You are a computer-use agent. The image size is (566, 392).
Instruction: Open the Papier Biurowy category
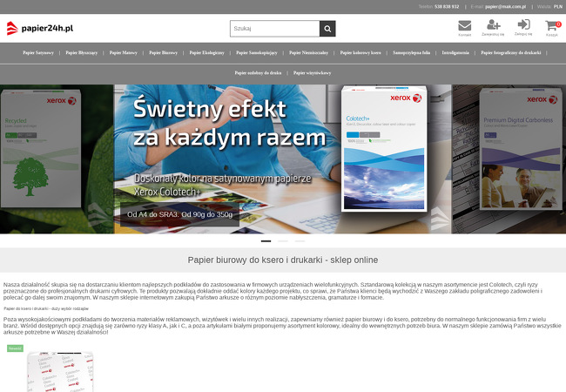pyautogui.click(x=163, y=52)
